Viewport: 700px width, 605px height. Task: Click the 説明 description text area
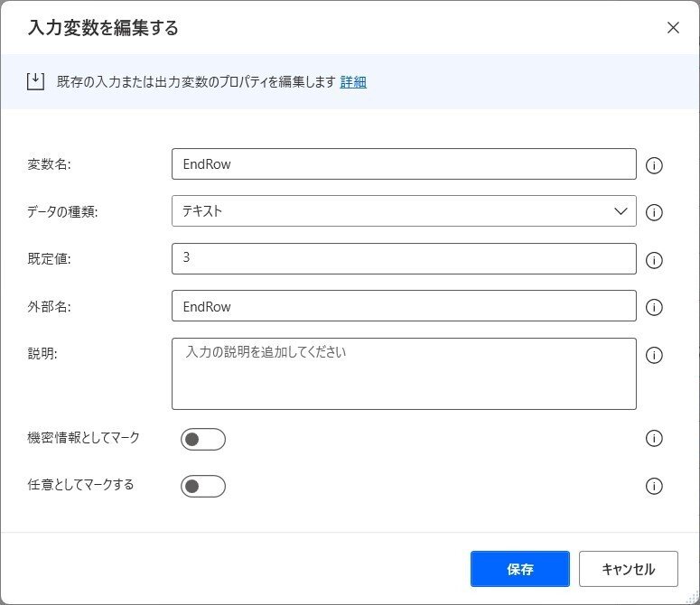point(404,374)
